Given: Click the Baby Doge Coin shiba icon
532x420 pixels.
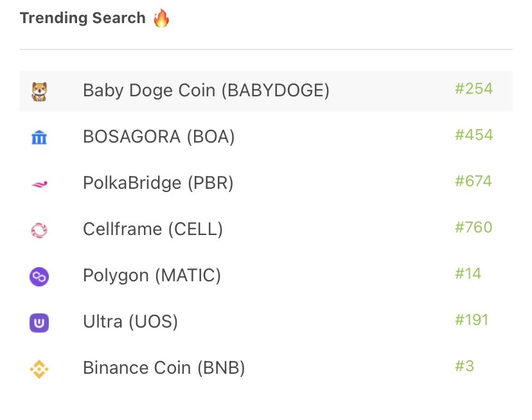Looking at the screenshot, I should pyautogui.click(x=39, y=92).
